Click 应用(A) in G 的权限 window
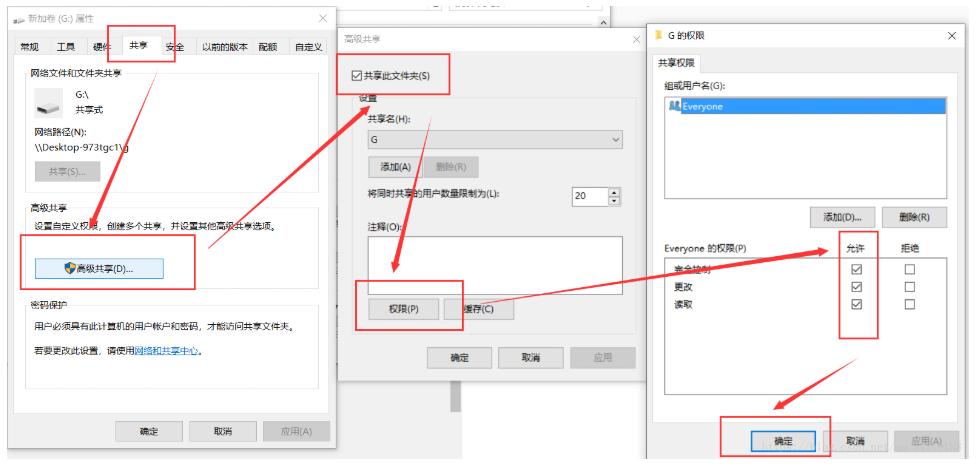Viewport: 979px width, 474px height. pos(927,440)
